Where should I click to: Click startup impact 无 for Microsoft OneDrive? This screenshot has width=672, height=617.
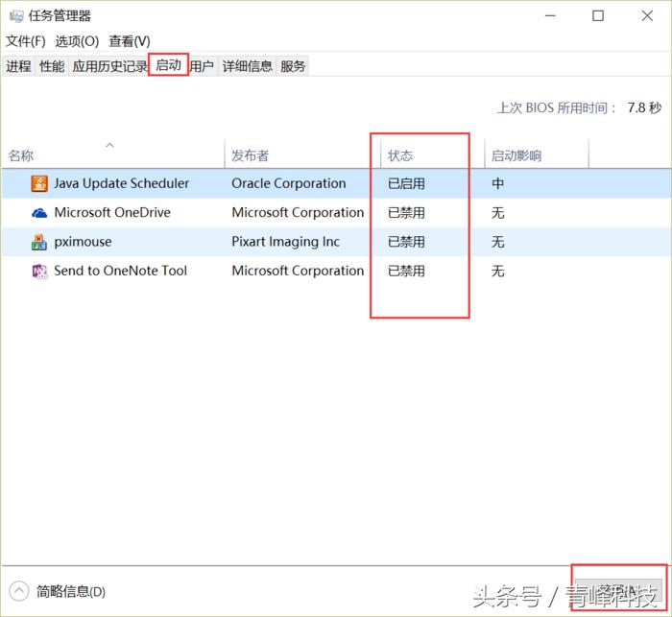coord(497,212)
